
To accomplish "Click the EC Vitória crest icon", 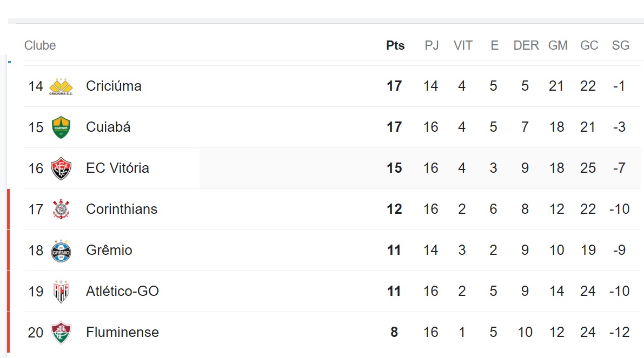I will (61, 168).
